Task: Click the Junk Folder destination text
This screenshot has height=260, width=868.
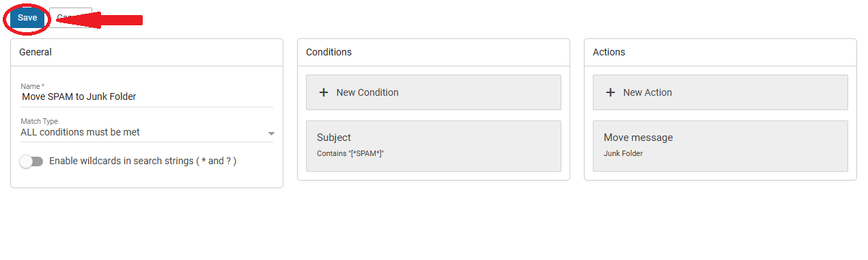Action: point(623,153)
